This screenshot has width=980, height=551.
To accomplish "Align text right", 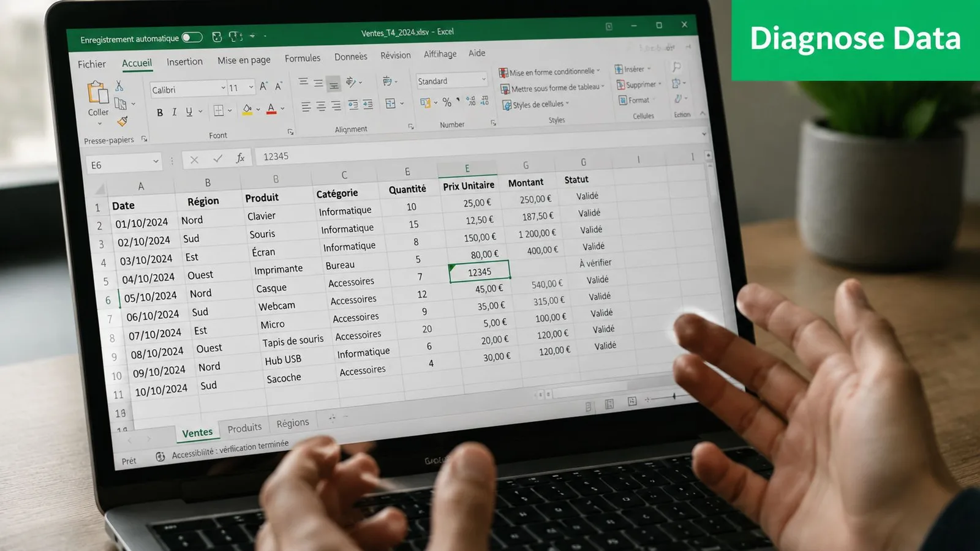I will [336, 106].
